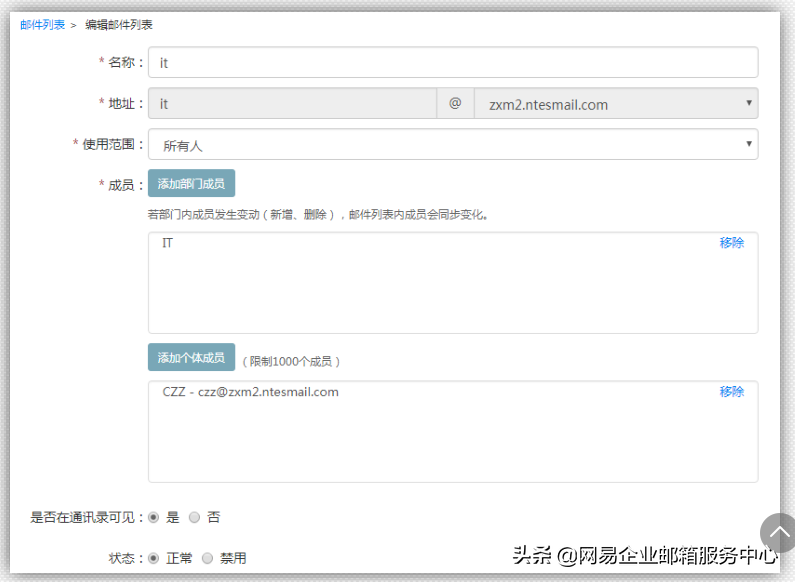
Task: Click the @ symbol in address field
Action: (x=455, y=103)
